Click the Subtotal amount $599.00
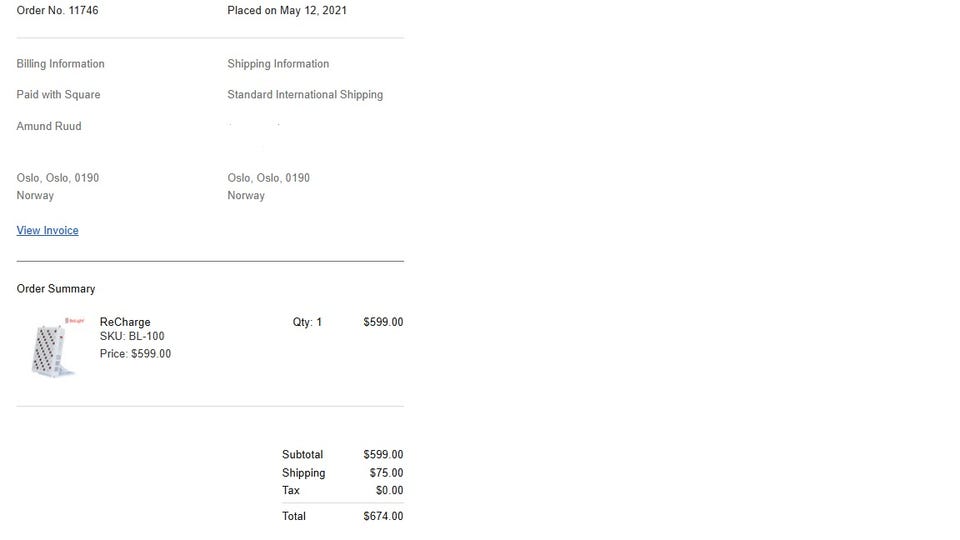960x540 pixels. [383, 455]
